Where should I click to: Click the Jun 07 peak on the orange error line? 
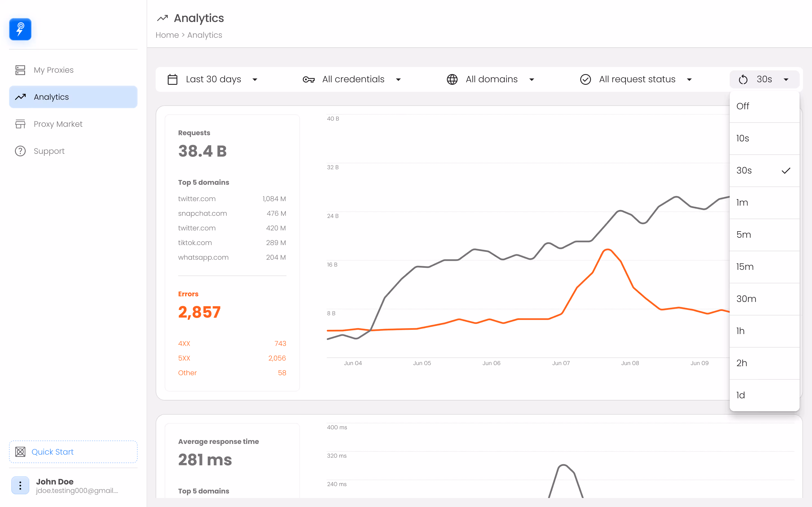tap(607, 250)
